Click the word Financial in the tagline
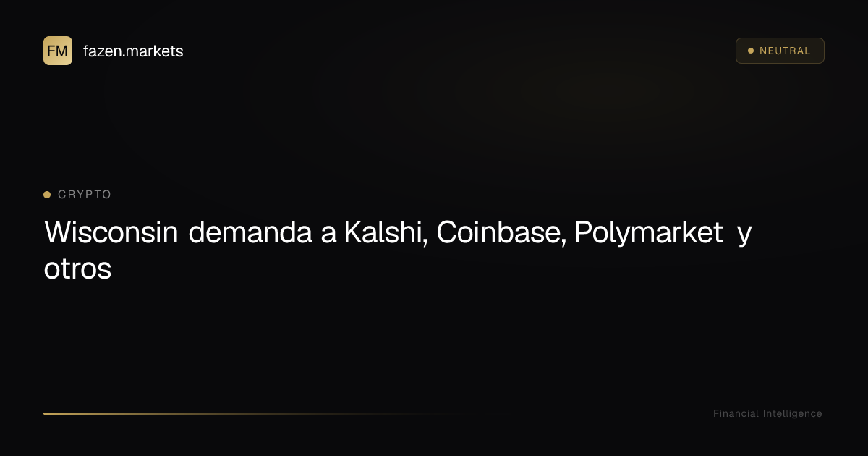 [736, 413]
